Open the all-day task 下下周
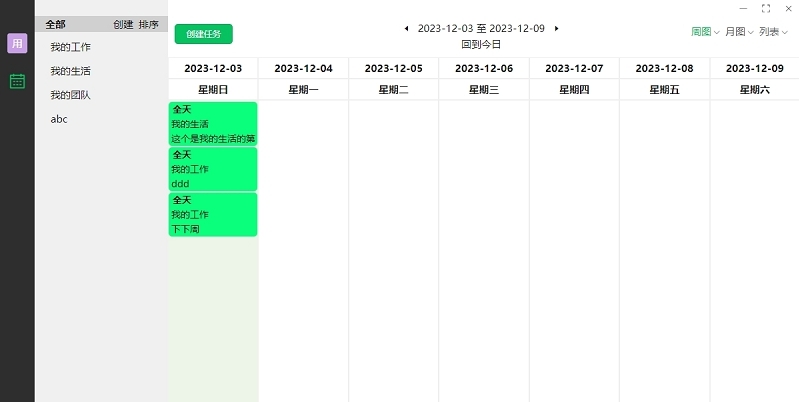The width and height of the screenshot is (799, 402). 213,215
